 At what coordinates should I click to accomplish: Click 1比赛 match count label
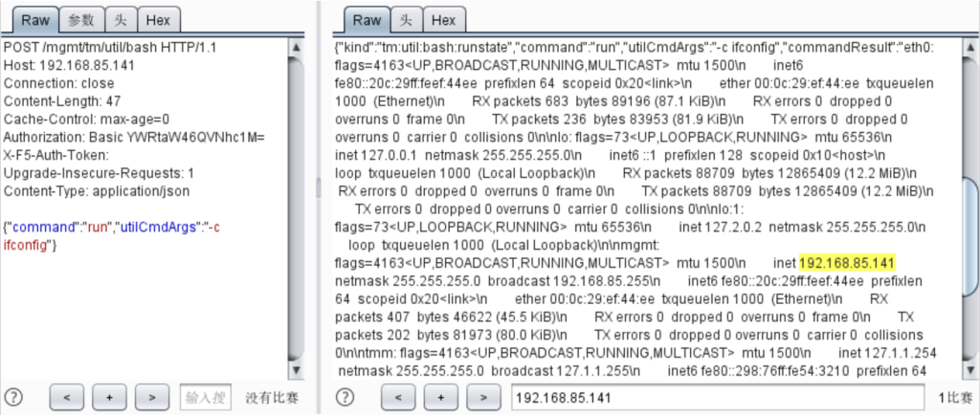(956, 397)
